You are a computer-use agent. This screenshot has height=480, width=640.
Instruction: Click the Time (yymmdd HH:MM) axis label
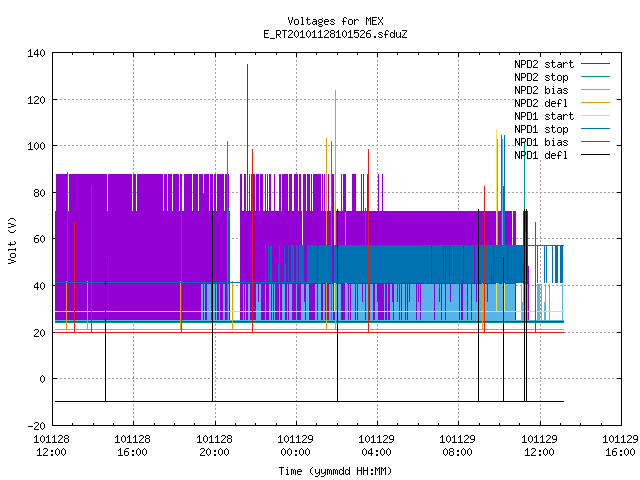coord(335,471)
